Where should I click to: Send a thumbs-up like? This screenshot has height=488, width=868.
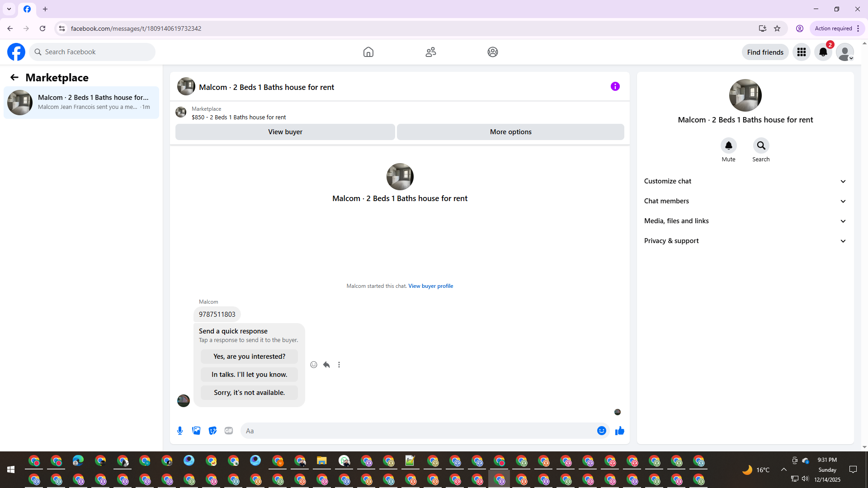(x=619, y=431)
